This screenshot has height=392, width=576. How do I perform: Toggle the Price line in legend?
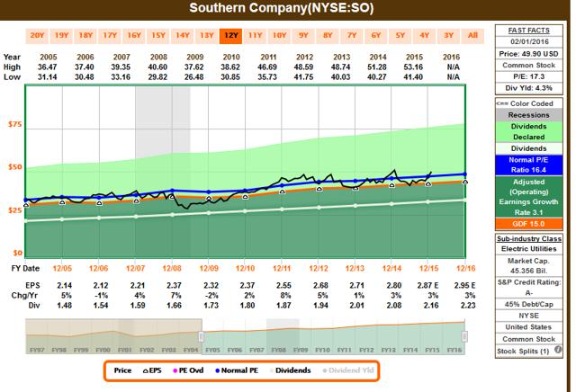coord(122,370)
